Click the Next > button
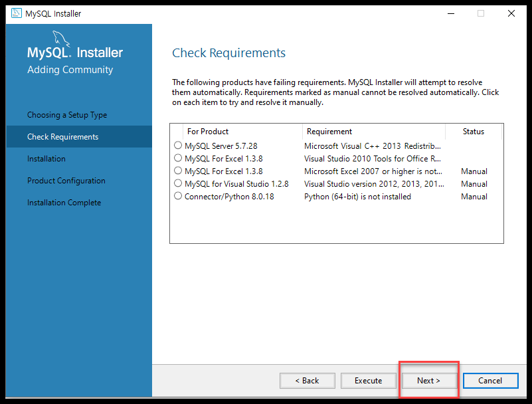 coord(429,381)
